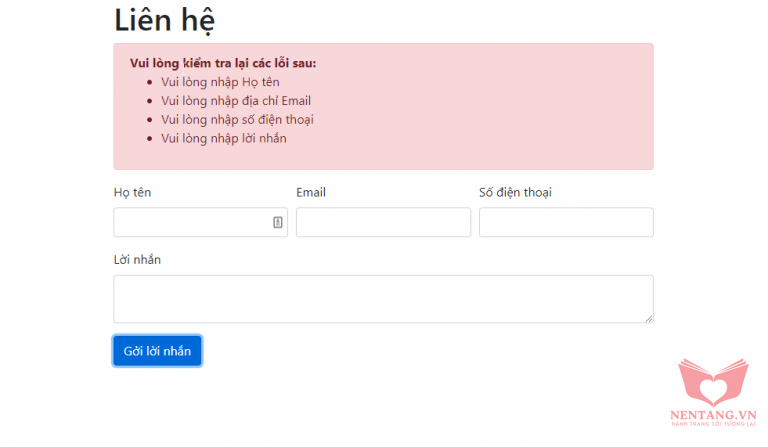Click the NENTANG.VN watermark text

pos(712,414)
